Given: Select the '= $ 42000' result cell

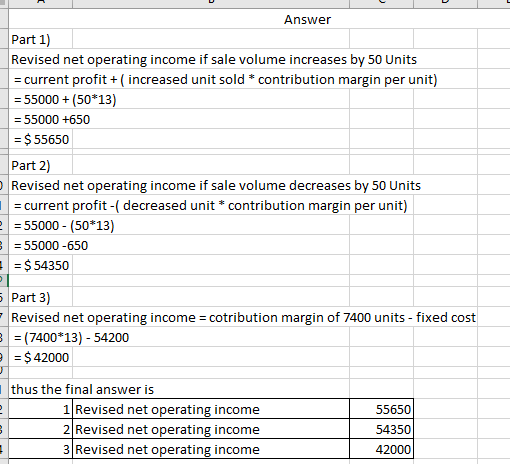Looking at the screenshot, I should coord(41,357).
